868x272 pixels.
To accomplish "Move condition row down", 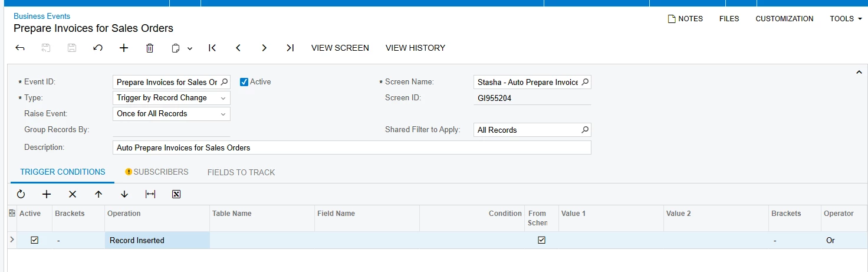I will pyautogui.click(x=124, y=194).
